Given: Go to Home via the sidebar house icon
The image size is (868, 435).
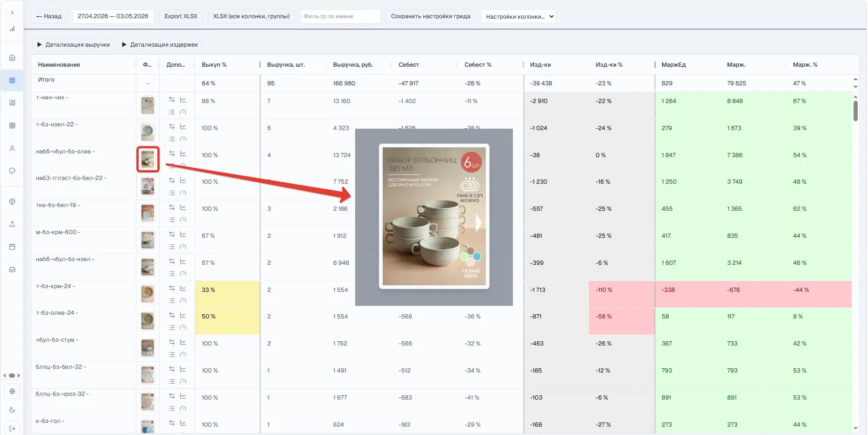Looking at the screenshot, I should point(12,57).
